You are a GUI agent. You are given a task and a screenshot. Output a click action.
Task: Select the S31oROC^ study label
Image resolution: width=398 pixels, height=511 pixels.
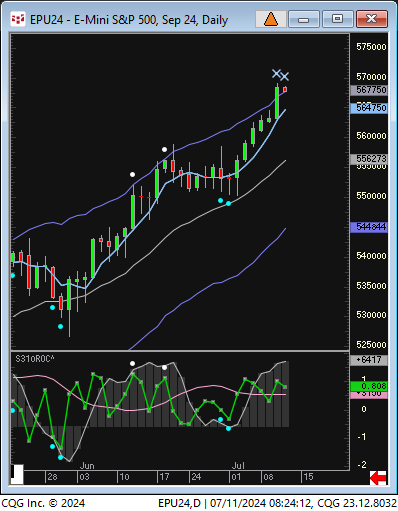35,359
